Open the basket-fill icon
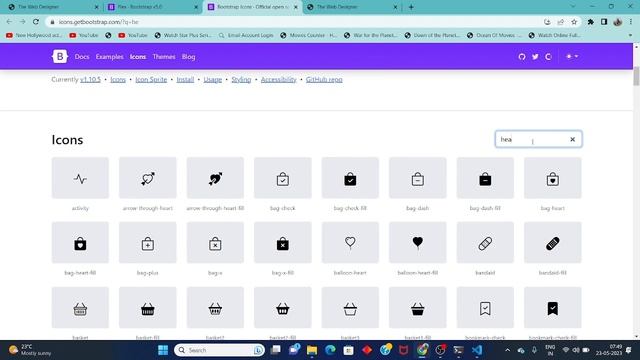 (148, 308)
